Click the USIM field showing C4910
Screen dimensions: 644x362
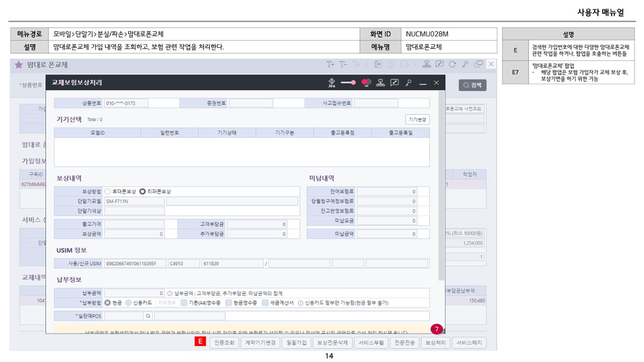pyautogui.click(x=184, y=264)
